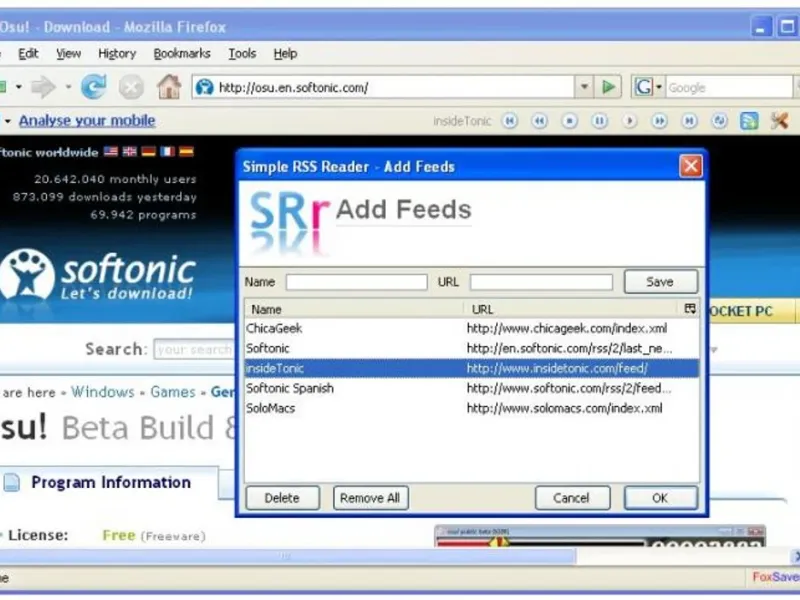Viewport: 800px width, 600px height.
Task: Click the Remove All button
Action: [x=370, y=498]
